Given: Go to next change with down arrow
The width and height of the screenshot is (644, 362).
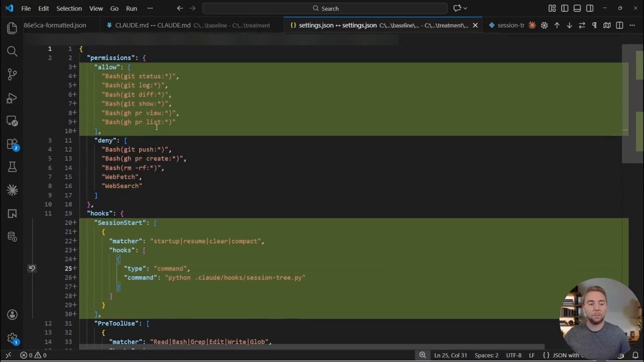Looking at the screenshot, I should tap(570, 25).
